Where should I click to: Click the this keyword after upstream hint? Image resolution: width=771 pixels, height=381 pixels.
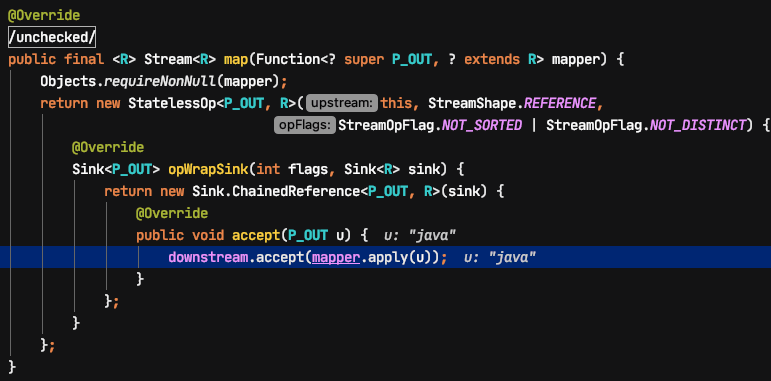[x=397, y=104]
